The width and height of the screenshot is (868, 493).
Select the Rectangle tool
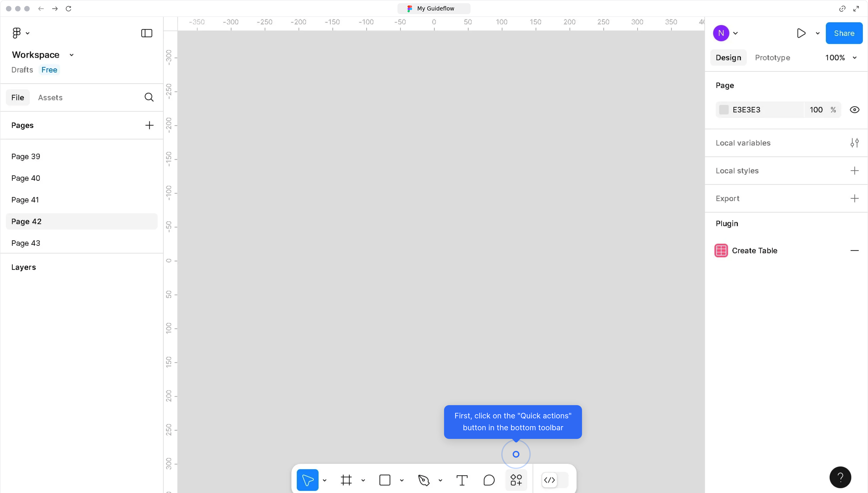click(385, 480)
